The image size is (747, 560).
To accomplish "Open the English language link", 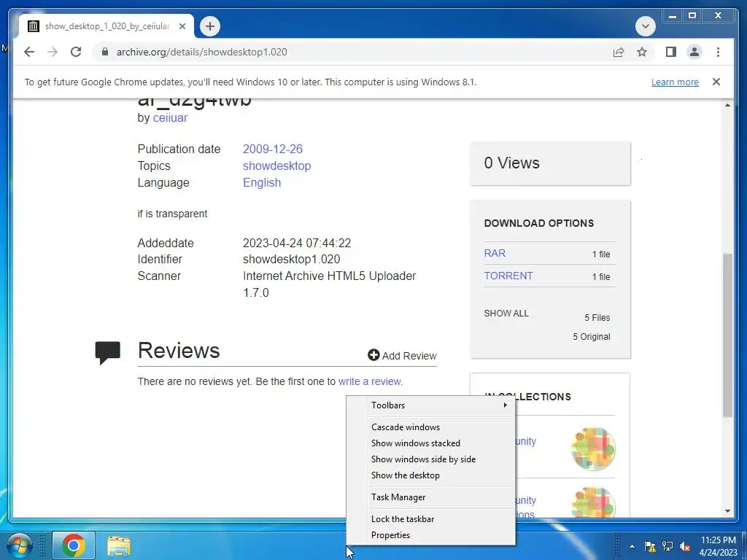I will click(x=262, y=183).
